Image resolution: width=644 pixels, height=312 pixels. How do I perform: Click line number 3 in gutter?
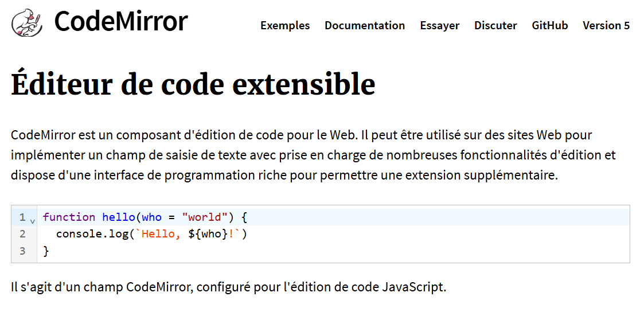pyautogui.click(x=22, y=251)
